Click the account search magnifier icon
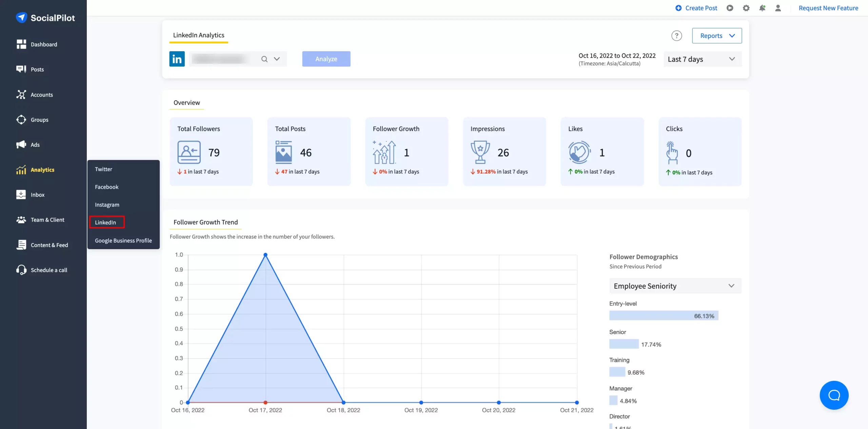The image size is (868, 429). click(264, 59)
